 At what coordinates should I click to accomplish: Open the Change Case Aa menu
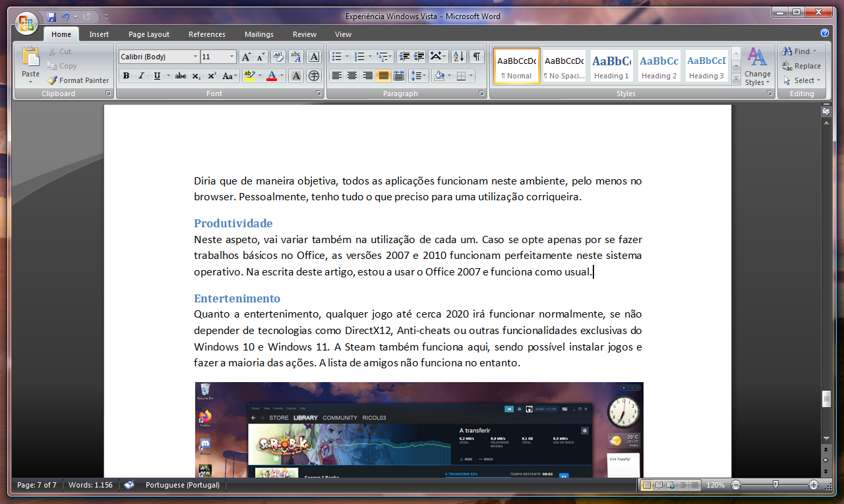pyautogui.click(x=229, y=76)
